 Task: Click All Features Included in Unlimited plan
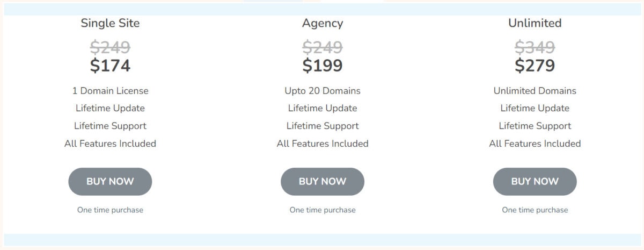point(535,144)
